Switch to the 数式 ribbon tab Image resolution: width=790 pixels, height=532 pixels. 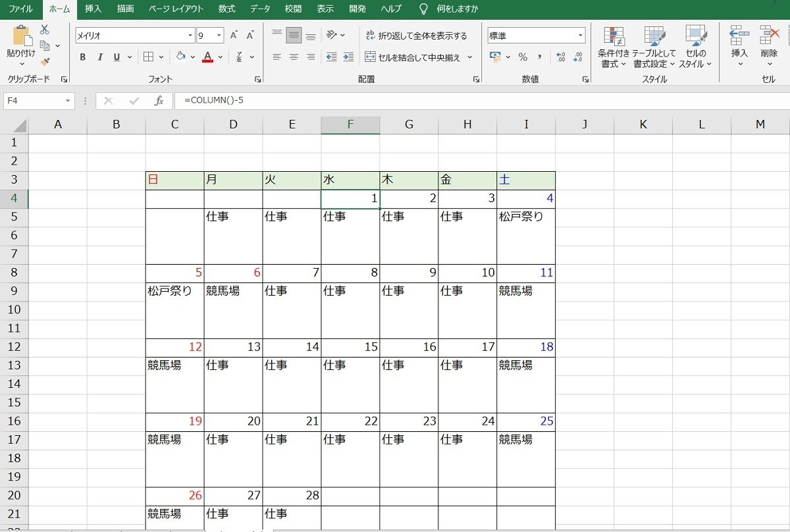point(226,9)
